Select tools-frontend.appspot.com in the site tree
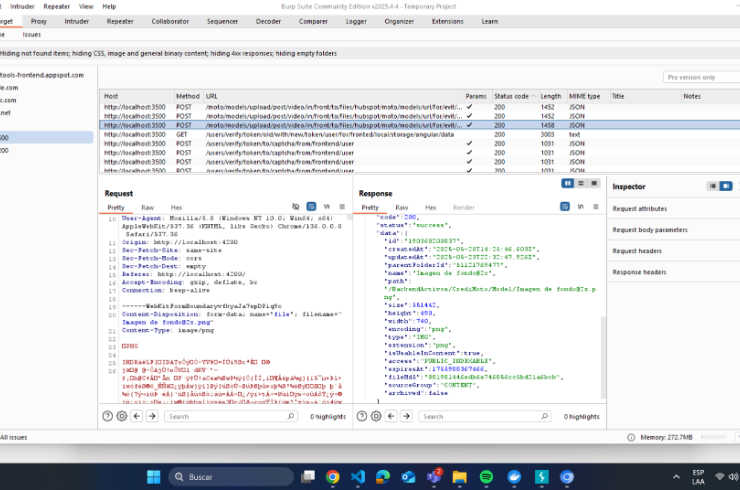Image resolution: width=740 pixels, height=490 pixels. point(42,75)
